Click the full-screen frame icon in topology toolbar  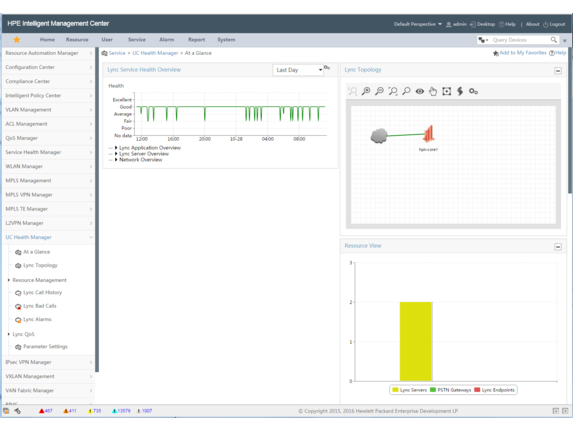coord(447,91)
